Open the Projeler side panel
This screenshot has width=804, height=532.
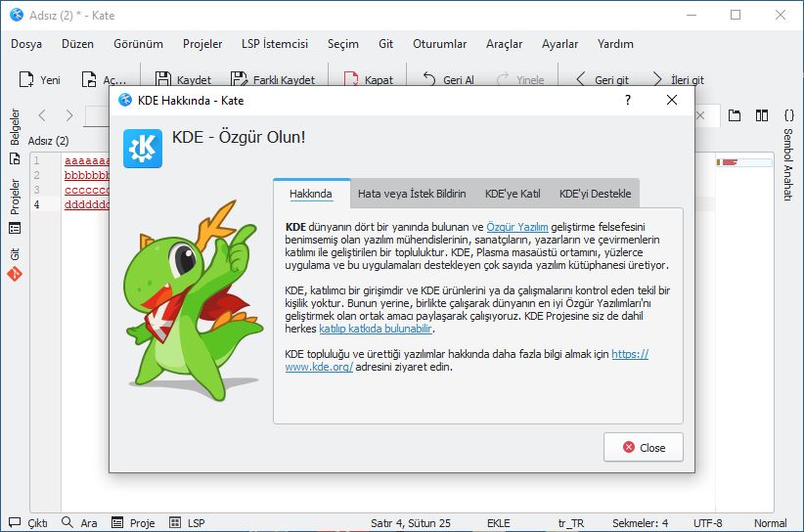coord(15,205)
